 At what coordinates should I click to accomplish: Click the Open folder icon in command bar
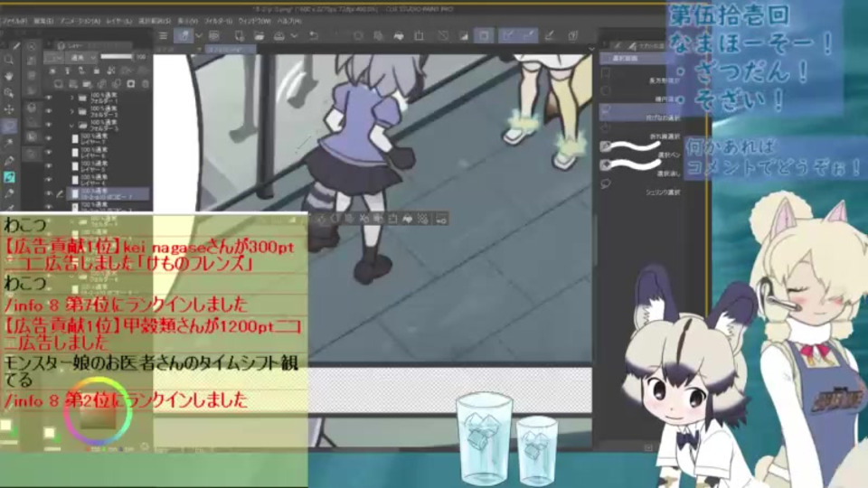tap(259, 36)
